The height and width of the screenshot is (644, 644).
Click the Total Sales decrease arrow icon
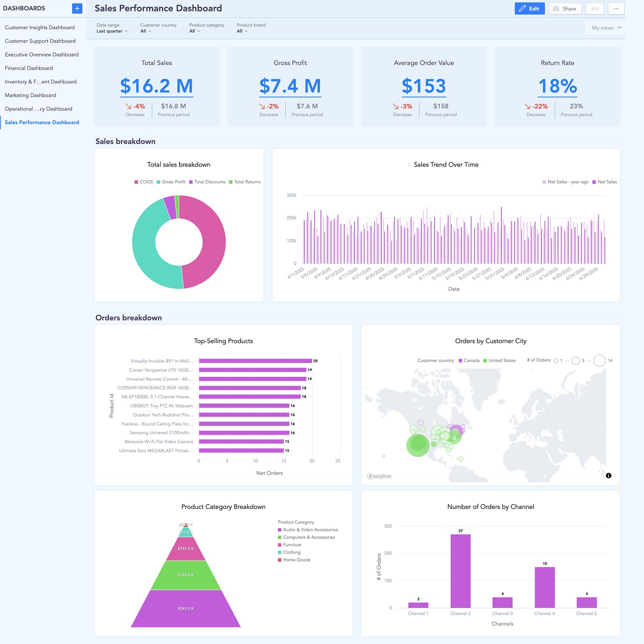[x=129, y=106]
